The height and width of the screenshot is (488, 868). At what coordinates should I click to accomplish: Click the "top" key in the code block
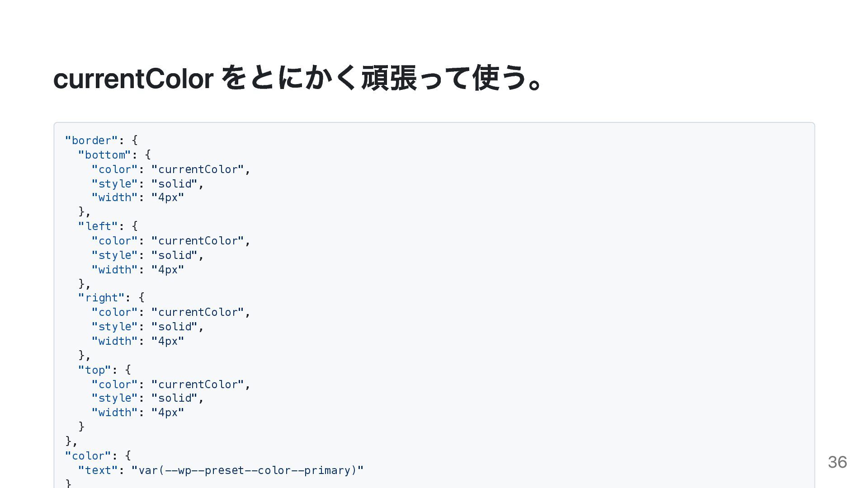[94, 370]
